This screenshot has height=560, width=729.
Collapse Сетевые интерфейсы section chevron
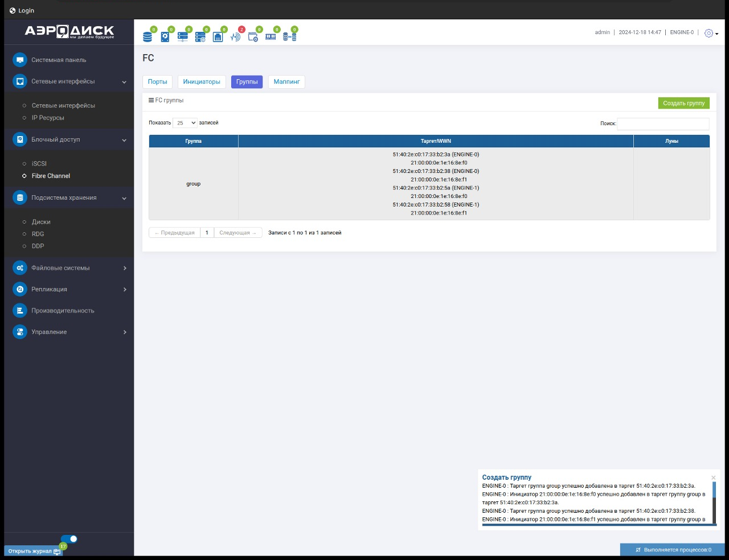pos(124,82)
